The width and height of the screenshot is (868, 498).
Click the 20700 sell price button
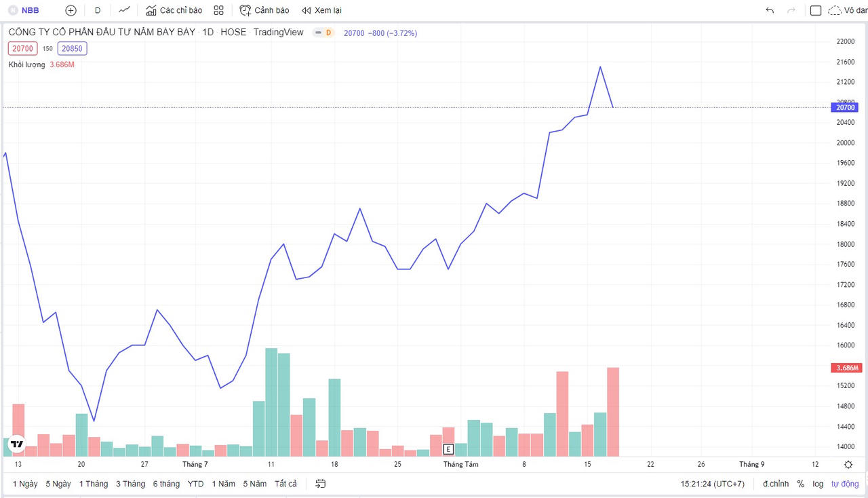(23, 48)
